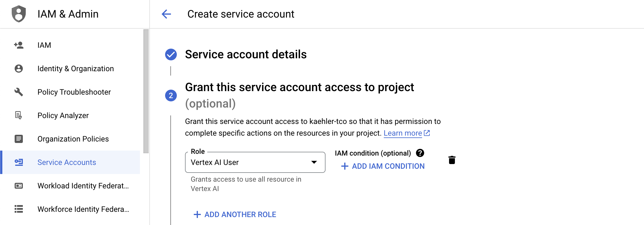Select Service Accounts in the sidebar
The width and height of the screenshot is (644, 225).
tap(67, 162)
